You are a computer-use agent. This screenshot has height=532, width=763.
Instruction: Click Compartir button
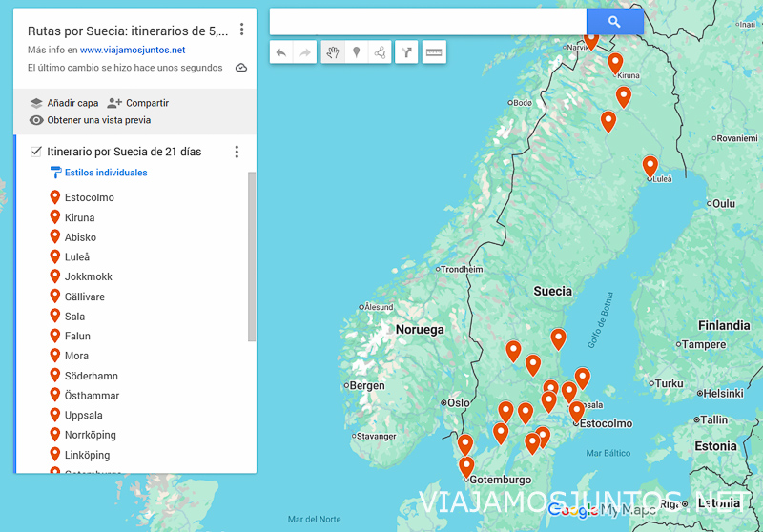tap(137, 103)
